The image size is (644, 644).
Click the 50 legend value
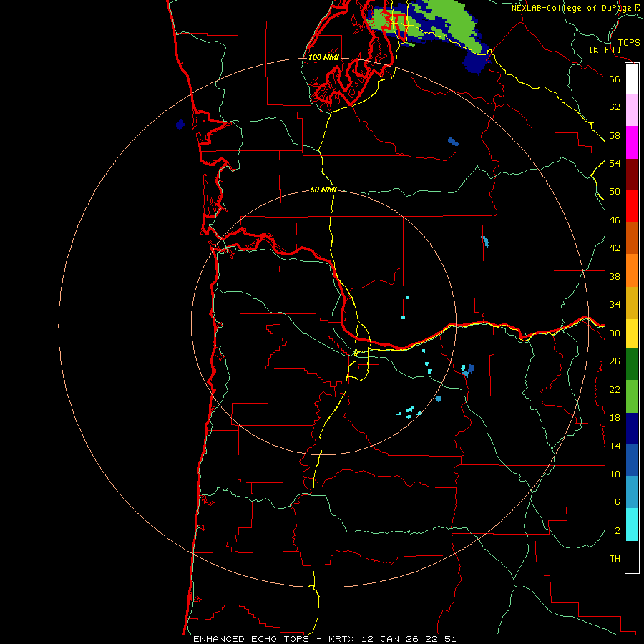point(615,192)
